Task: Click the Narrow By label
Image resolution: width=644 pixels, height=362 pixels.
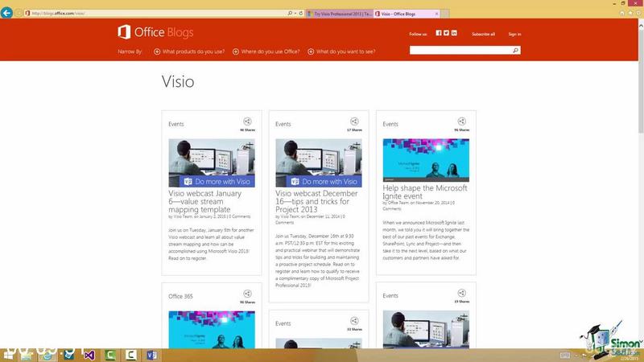Action: point(130,51)
